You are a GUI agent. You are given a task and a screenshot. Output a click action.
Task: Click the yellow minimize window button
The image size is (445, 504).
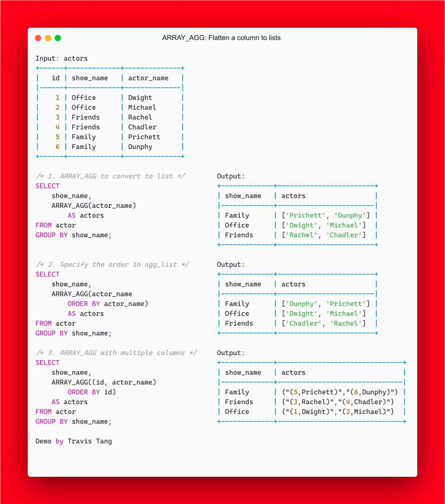tap(48, 38)
